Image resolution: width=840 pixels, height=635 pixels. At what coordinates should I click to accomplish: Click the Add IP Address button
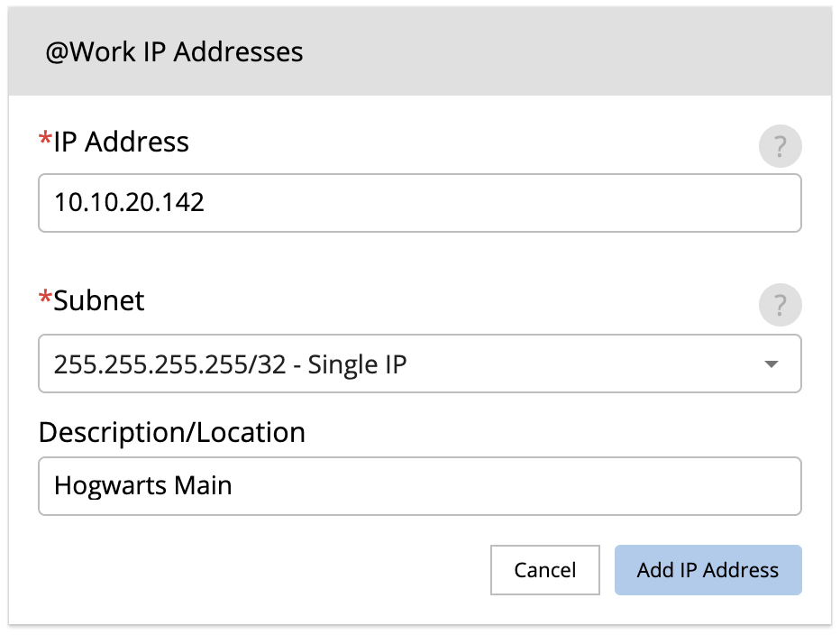point(708,569)
